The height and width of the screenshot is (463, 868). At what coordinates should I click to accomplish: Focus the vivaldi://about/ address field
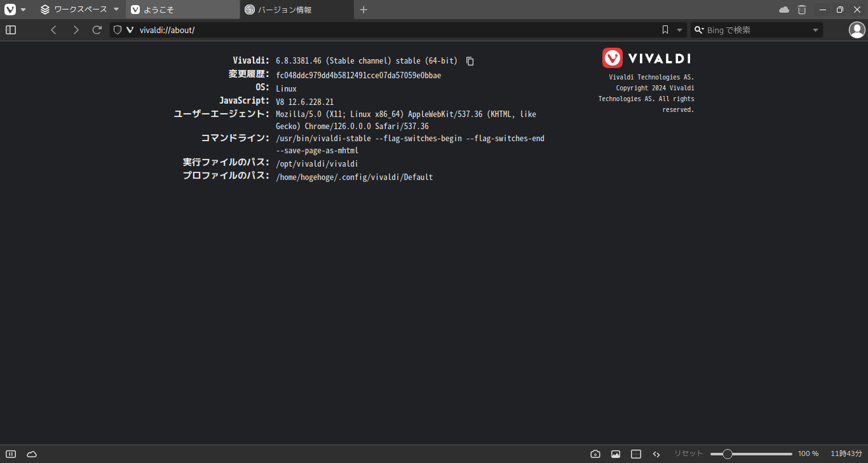click(x=397, y=30)
